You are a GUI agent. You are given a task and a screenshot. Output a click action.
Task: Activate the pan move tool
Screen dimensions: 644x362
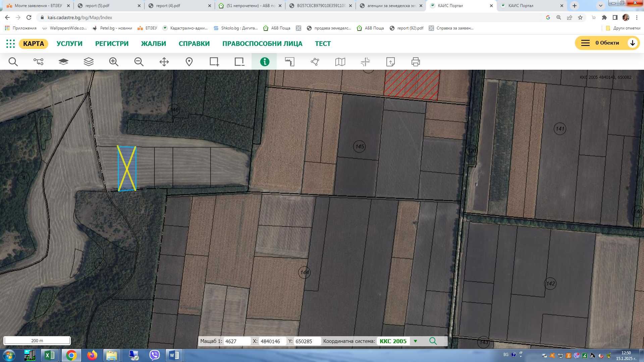[x=164, y=62]
